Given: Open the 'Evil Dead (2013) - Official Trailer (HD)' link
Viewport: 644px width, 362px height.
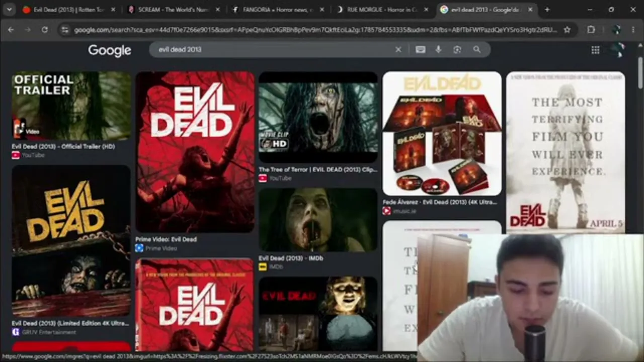Looking at the screenshot, I should 63,146.
